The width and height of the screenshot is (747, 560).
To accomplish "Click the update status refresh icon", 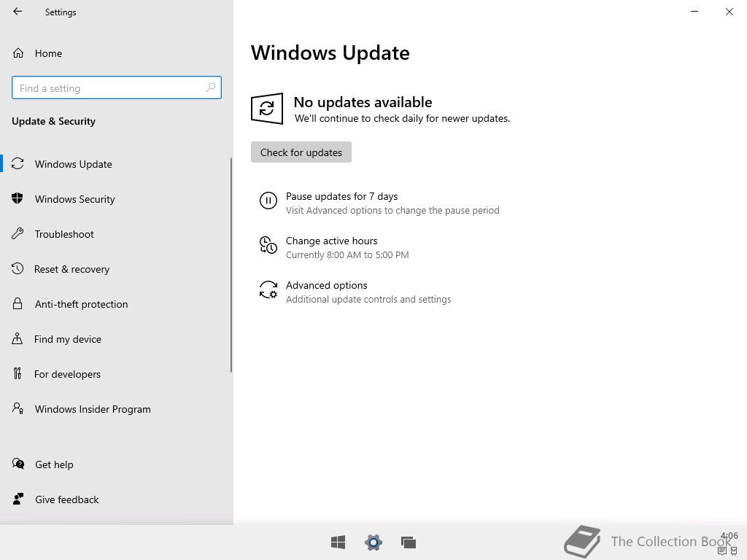I will tap(267, 109).
